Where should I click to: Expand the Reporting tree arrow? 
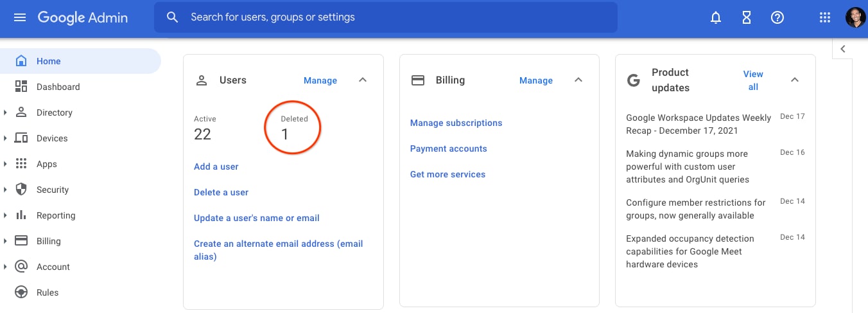(x=5, y=215)
